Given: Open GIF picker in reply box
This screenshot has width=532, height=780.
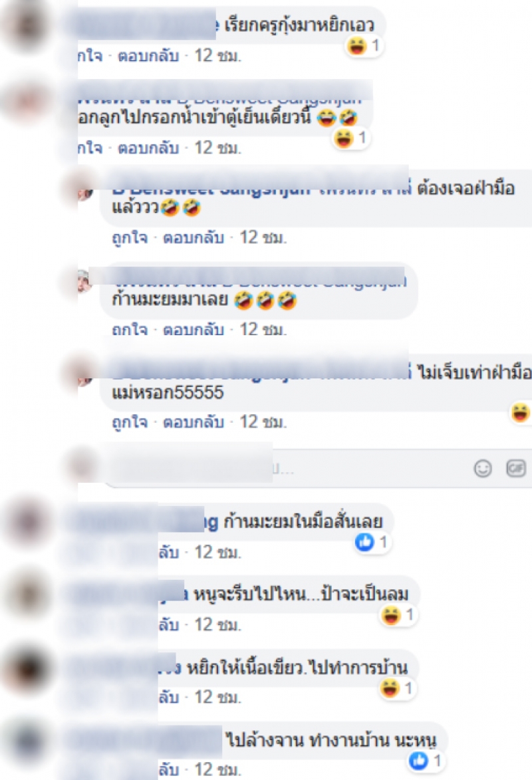Looking at the screenshot, I should pyautogui.click(x=515, y=468).
